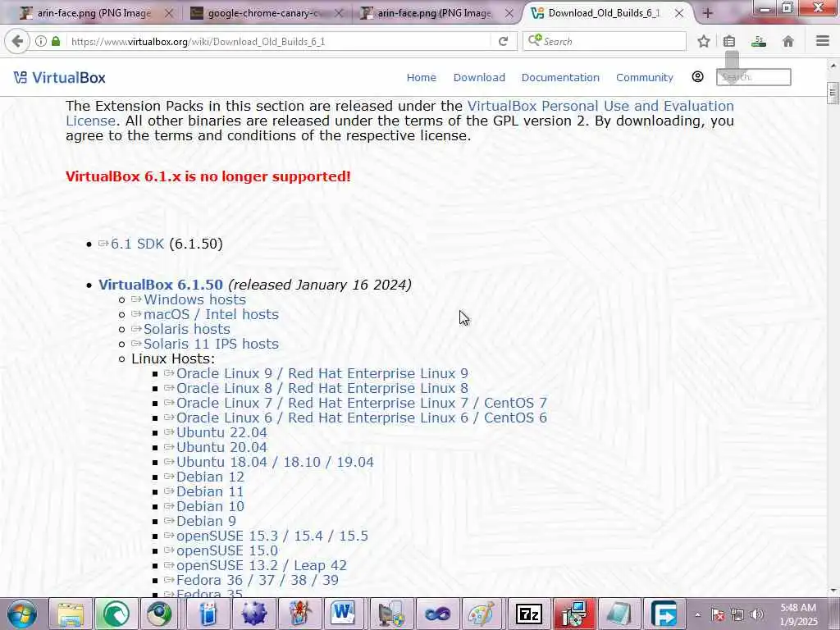Viewport: 840px width, 630px height.
Task: Download macOS / Intel hosts build
Action: [211, 314]
